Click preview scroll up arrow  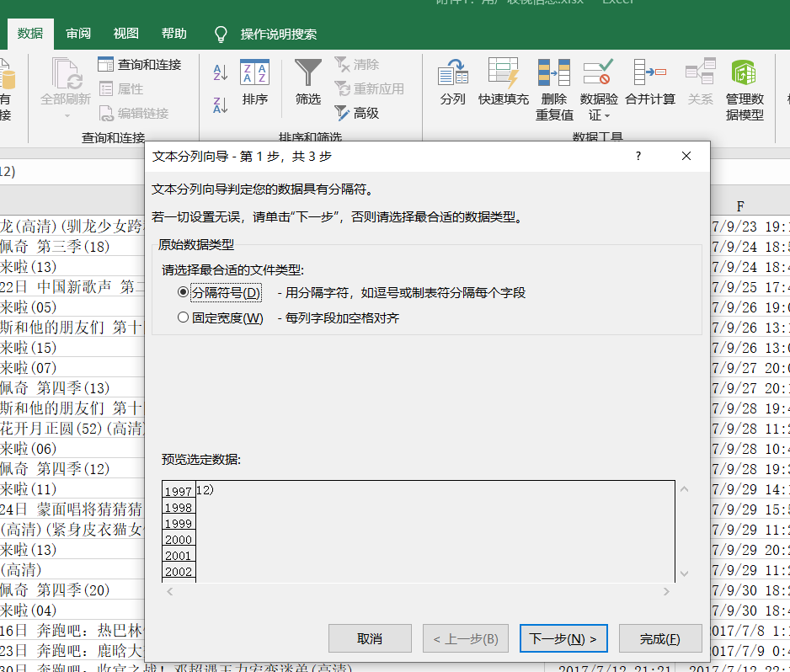[684, 489]
